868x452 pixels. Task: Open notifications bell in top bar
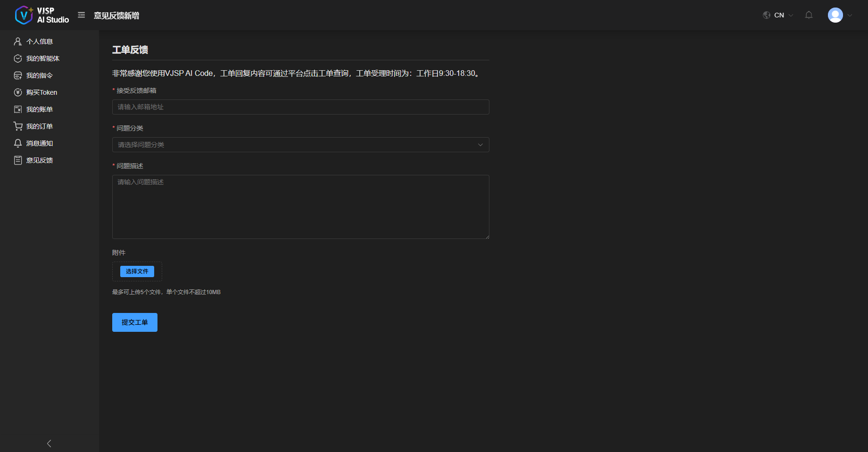(x=809, y=15)
